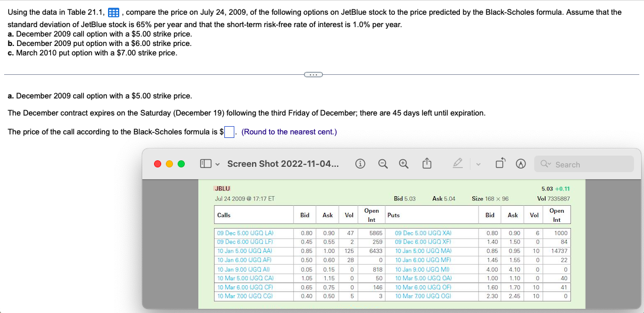Expand the collapsed question ellipsis pill
The image size is (644, 313).
pos(313,75)
